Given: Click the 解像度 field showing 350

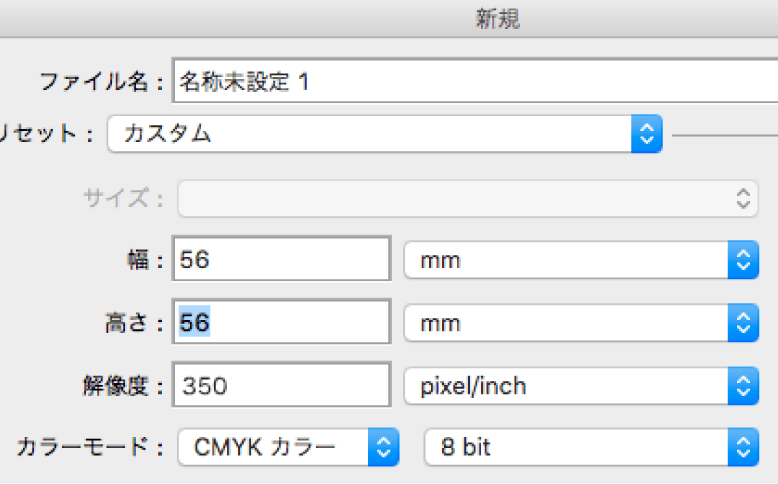Looking at the screenshot, I should coord(281,385).
